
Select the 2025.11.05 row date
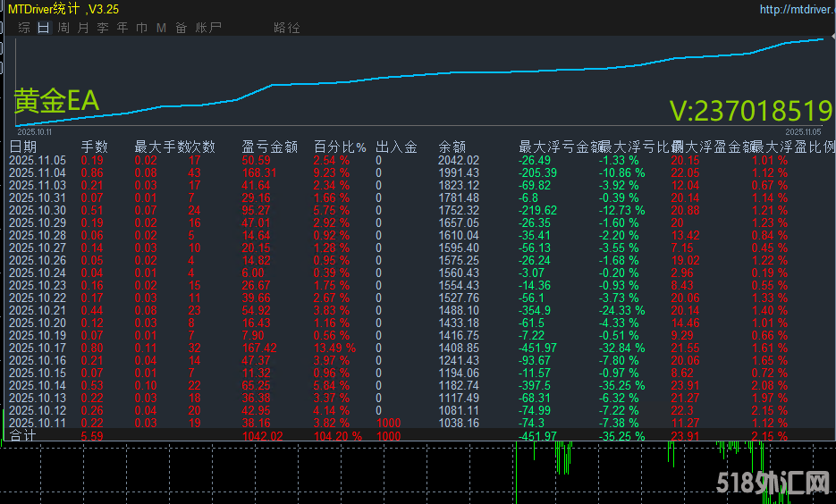(x=37, y=161)
